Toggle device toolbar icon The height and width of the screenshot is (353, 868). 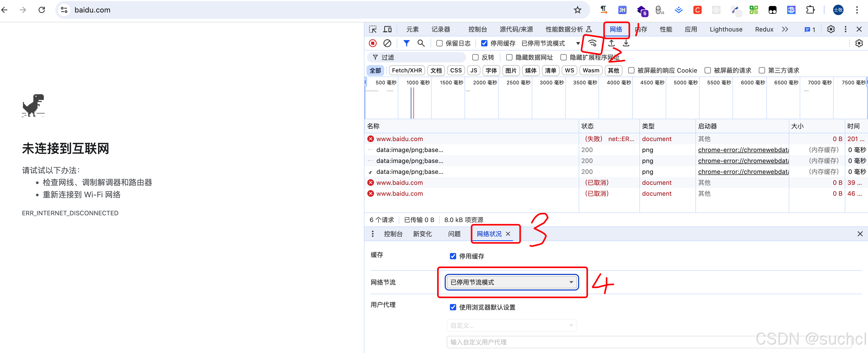(387, 29)
